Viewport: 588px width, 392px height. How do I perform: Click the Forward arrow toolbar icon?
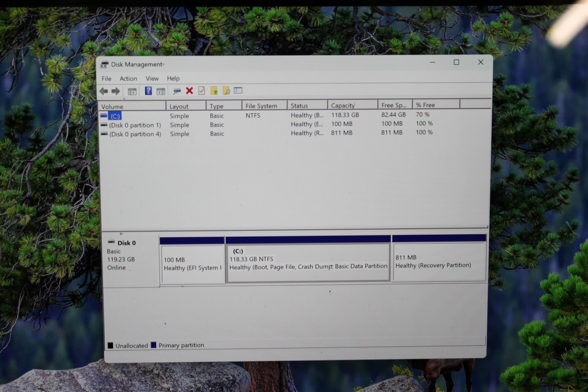[x=116, y=91]
